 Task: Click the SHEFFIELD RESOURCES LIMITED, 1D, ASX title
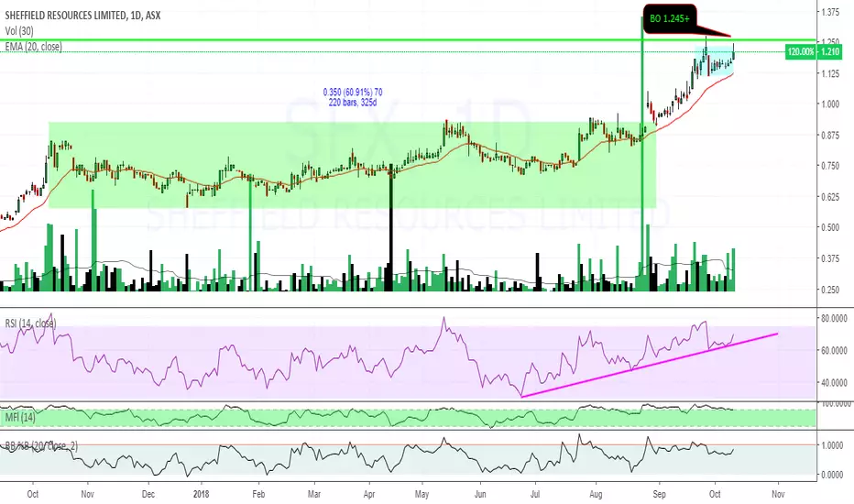82,16
